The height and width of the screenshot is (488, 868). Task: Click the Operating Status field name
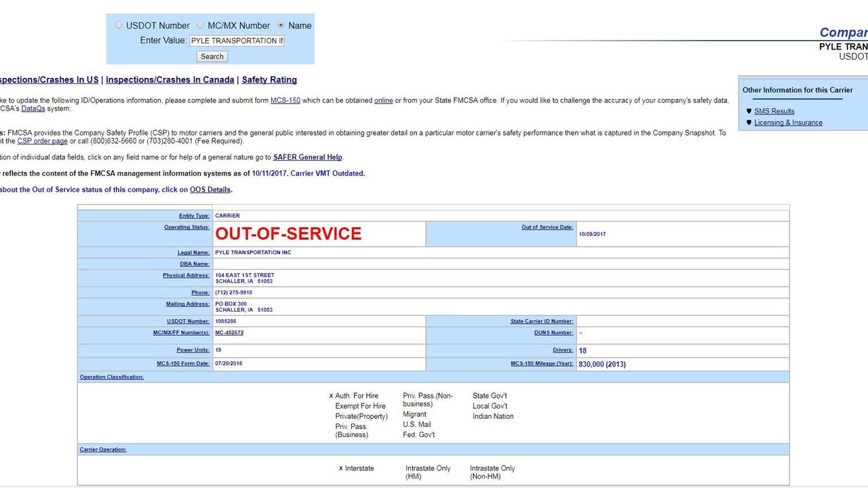coord(186,227)
